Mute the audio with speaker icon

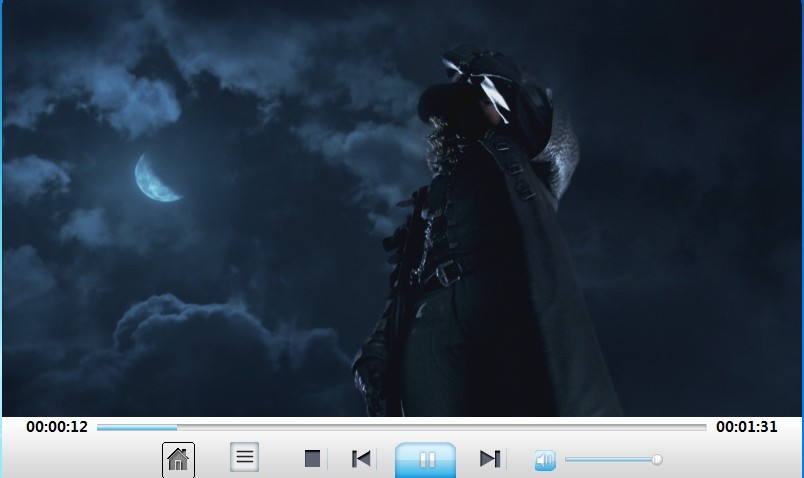[x=545, y=460]
